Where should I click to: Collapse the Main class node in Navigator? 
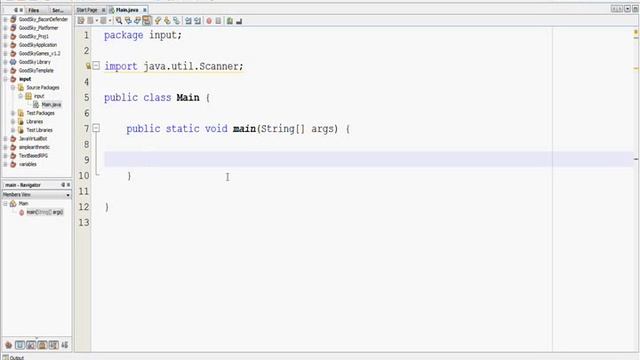(5, 203)
